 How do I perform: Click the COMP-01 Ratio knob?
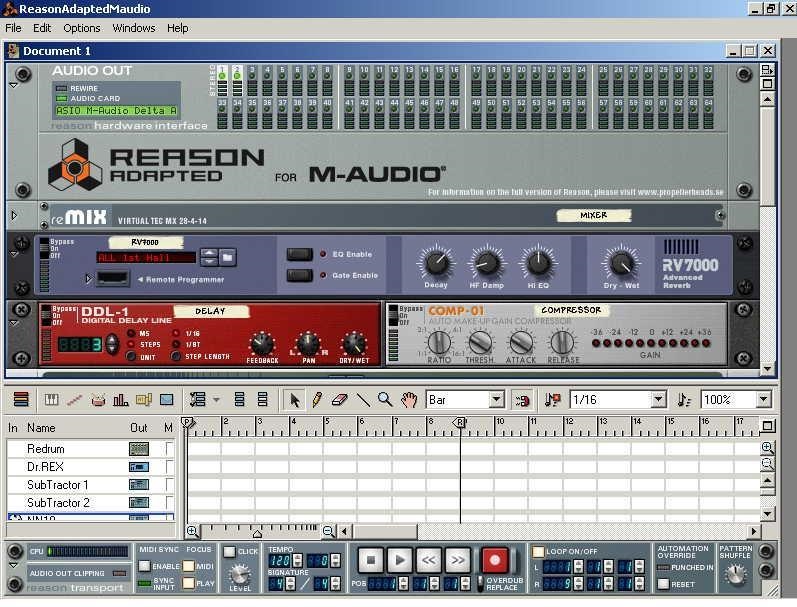(439, 342)
